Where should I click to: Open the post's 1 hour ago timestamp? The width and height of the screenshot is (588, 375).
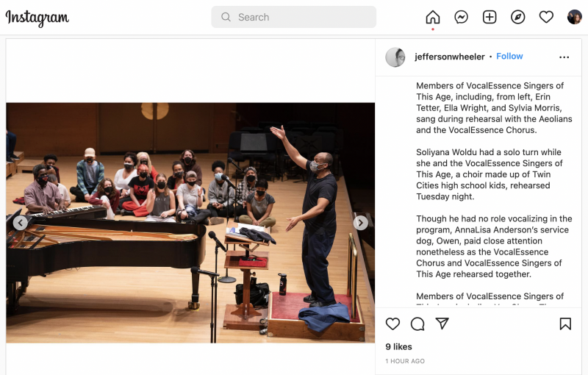pos(405,361)
